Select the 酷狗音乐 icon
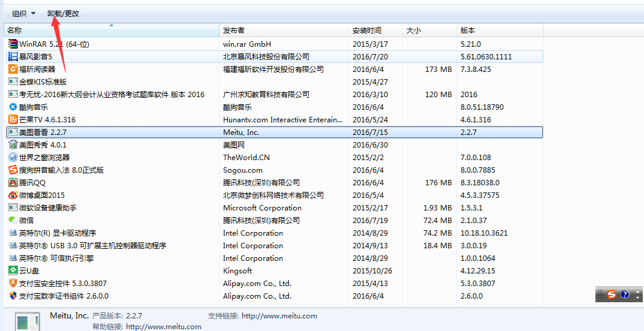 click(x=13, y=107)
